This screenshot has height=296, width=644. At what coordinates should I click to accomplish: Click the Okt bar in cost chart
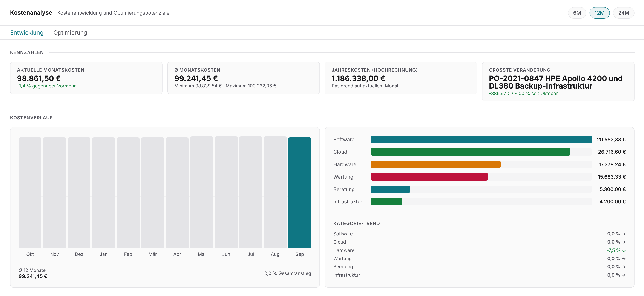coord(30,193)
